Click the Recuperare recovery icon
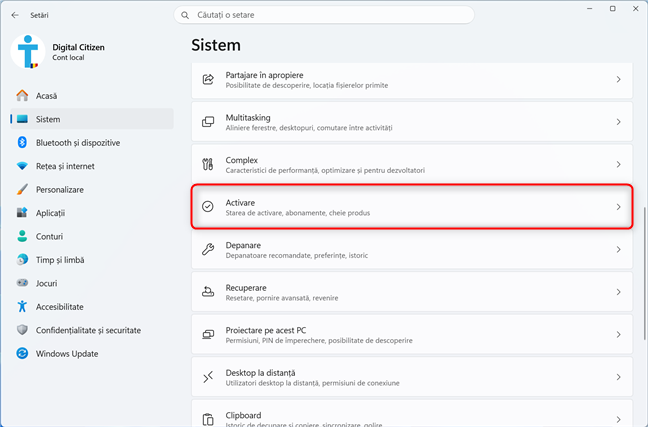648x427 pixels. pyautogui.click(x=208, y=292)
